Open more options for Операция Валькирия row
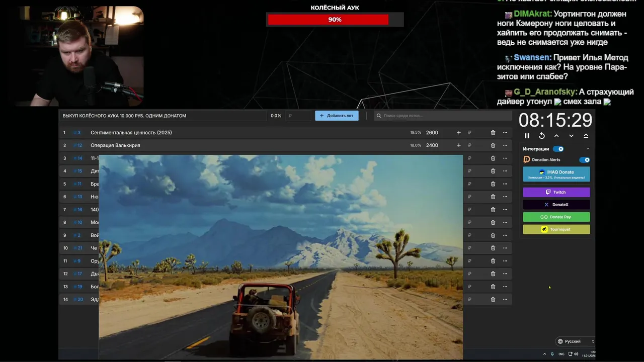 505,145
